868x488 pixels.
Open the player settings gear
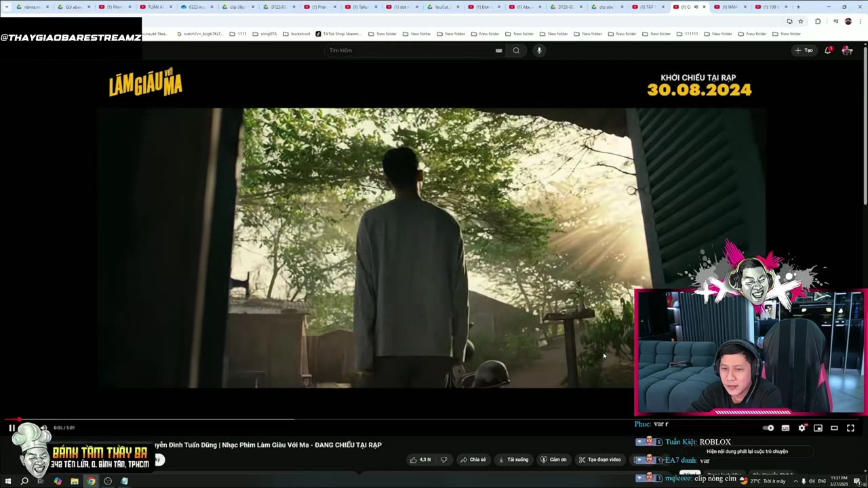click(802, 428)
